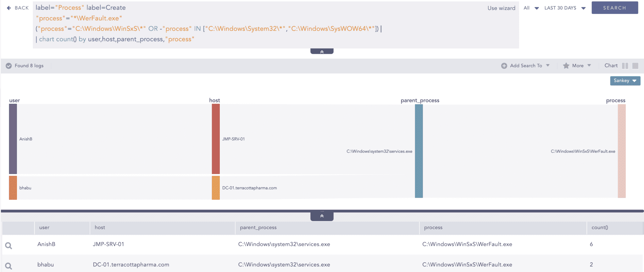This screenshot has height=272, width=644.
Task: Click the Found 8 logs checkmark icon
Action: (9, 66)
